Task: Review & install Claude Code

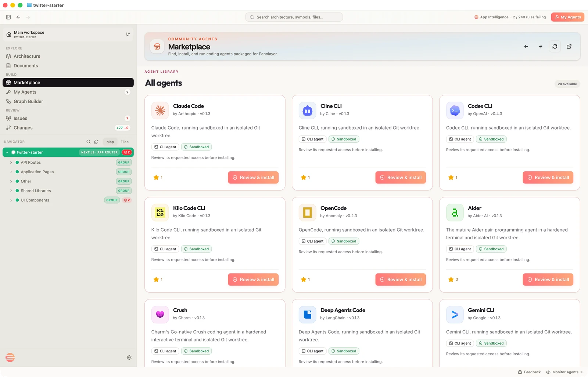Action: 253,178
